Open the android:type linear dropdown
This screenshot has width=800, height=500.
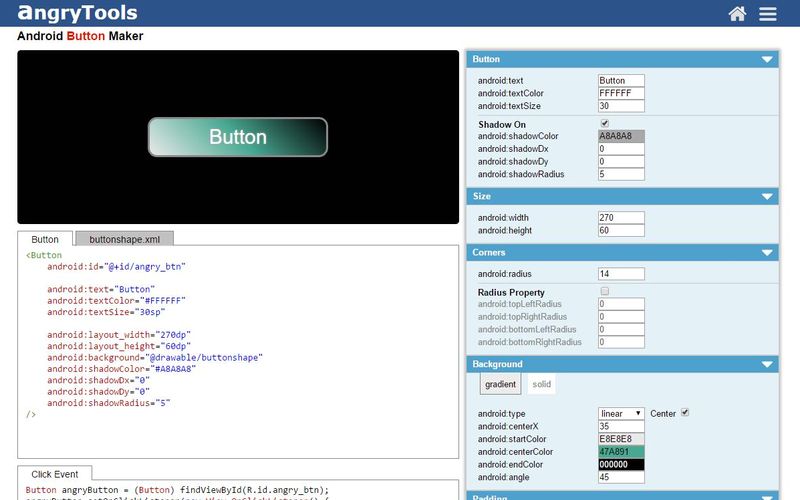point(621,413)
